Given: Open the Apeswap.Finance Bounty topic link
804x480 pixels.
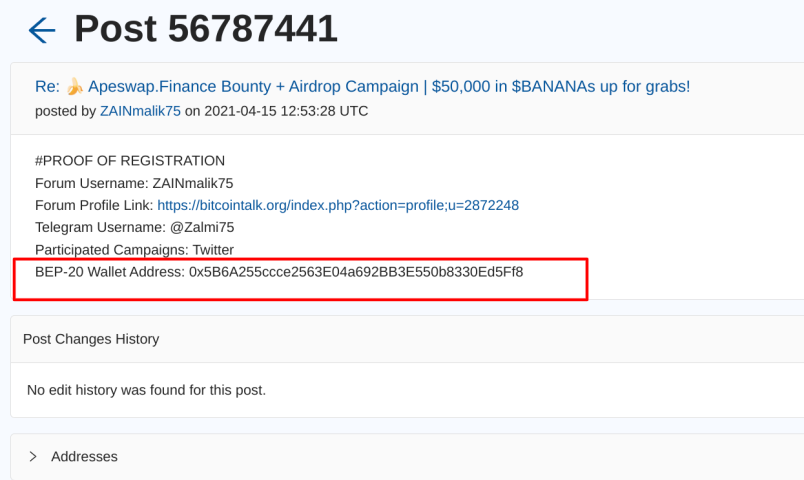Looking at the screenshot, I should click(363, 87).
